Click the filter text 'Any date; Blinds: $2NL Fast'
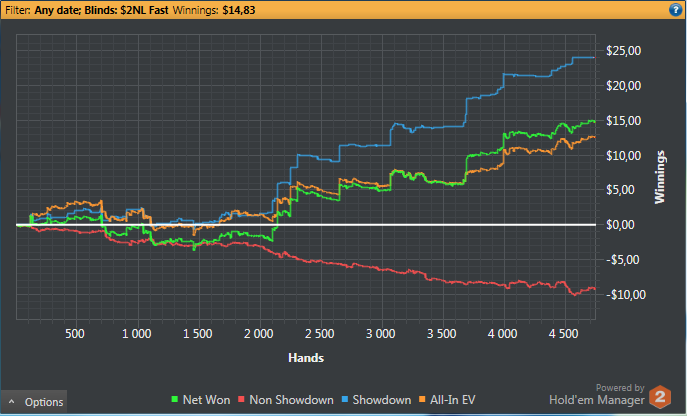This screenshot has height=416, width=687. click(x=101, y=10)
